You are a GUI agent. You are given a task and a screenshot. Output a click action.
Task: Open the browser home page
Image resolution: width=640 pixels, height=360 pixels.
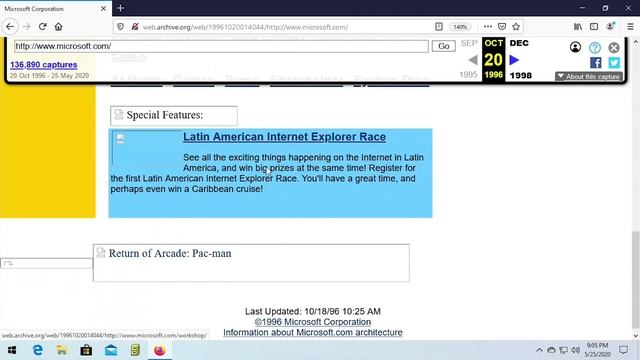tap(58, 27)
